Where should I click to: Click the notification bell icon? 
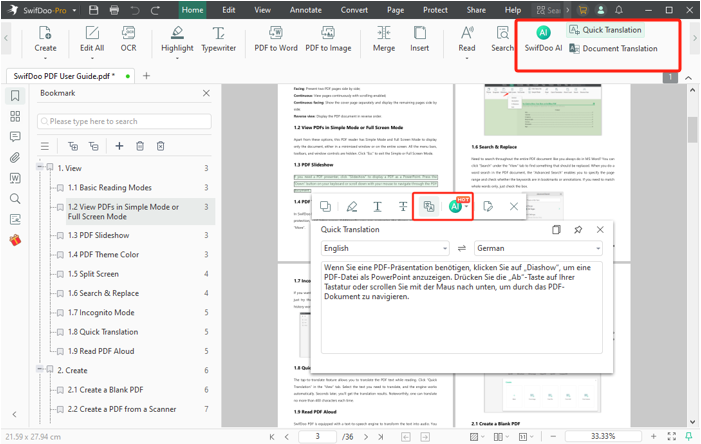619,10
